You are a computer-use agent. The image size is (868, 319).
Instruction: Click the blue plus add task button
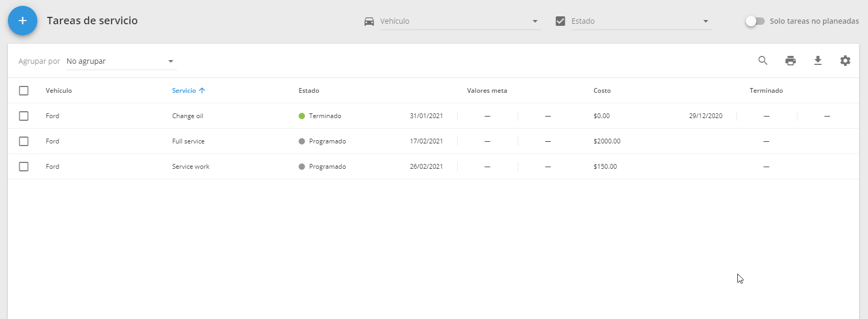(x=23, y=21)
